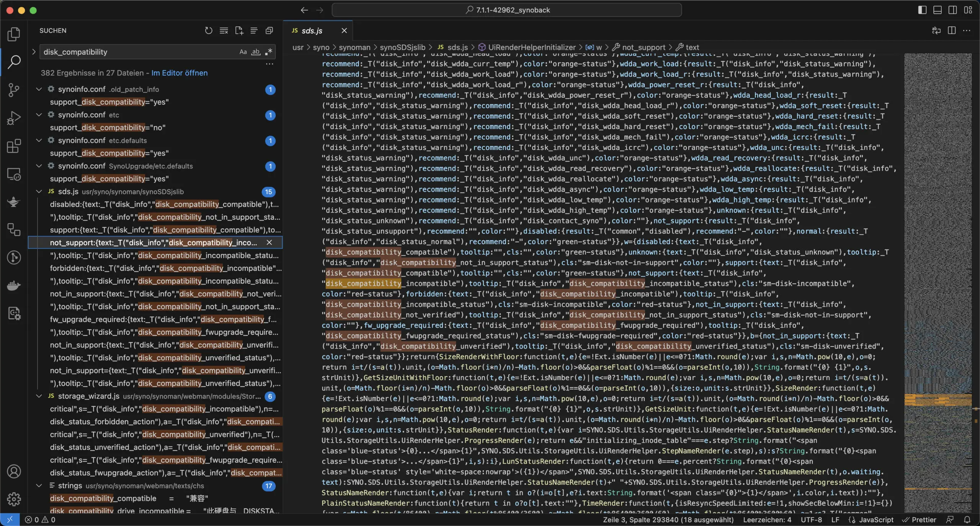The width and height of the screenshot is (980, 526).
Task: Open the Run and Debug view
Action: [x=14, y=118]
